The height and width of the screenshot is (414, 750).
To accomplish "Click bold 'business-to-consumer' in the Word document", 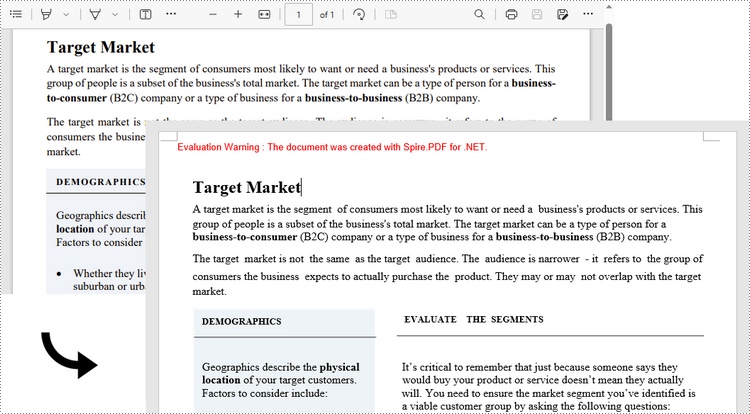I will pyautogui.click(x=245, y=237).
